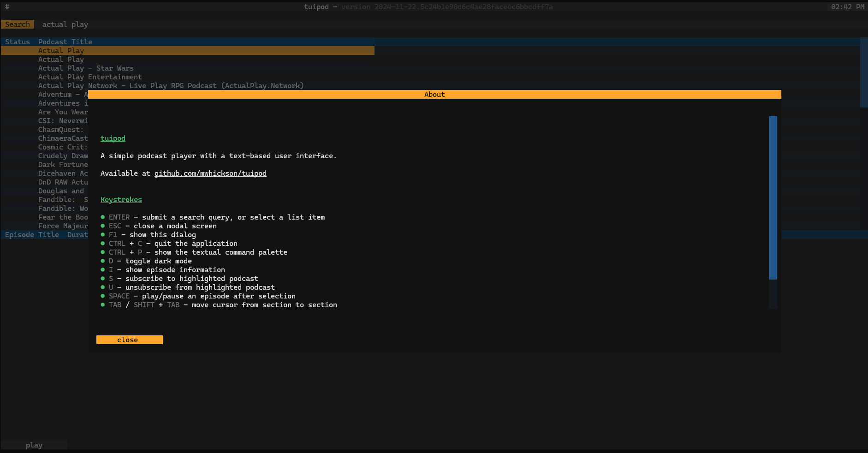Click the close button in About dialog

click(x=129, y=340)
